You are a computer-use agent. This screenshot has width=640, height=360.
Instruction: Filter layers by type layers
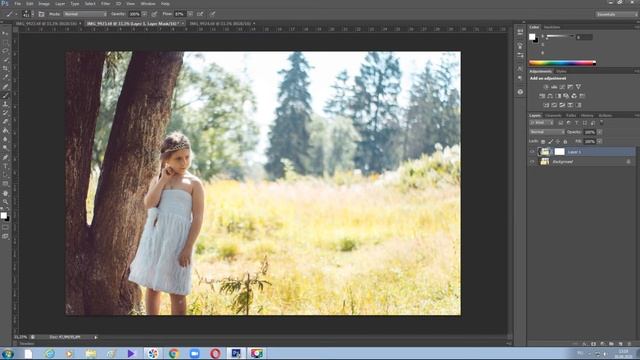(576, 122)
